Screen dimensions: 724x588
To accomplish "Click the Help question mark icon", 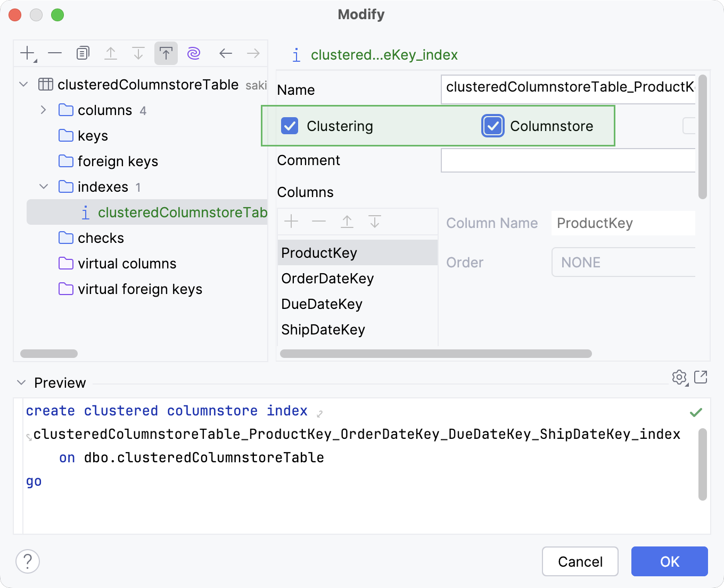I will (27, 561).
